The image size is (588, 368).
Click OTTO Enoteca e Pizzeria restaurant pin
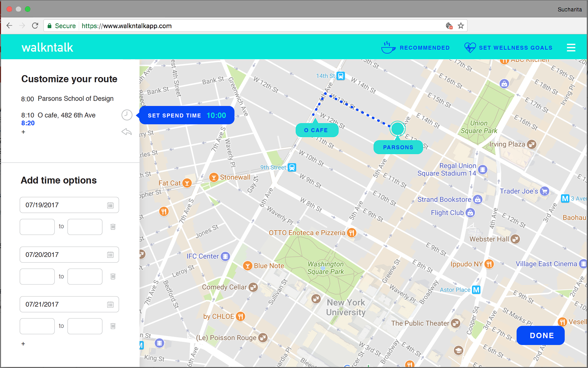pyautogui.click(x=352, y=233)
